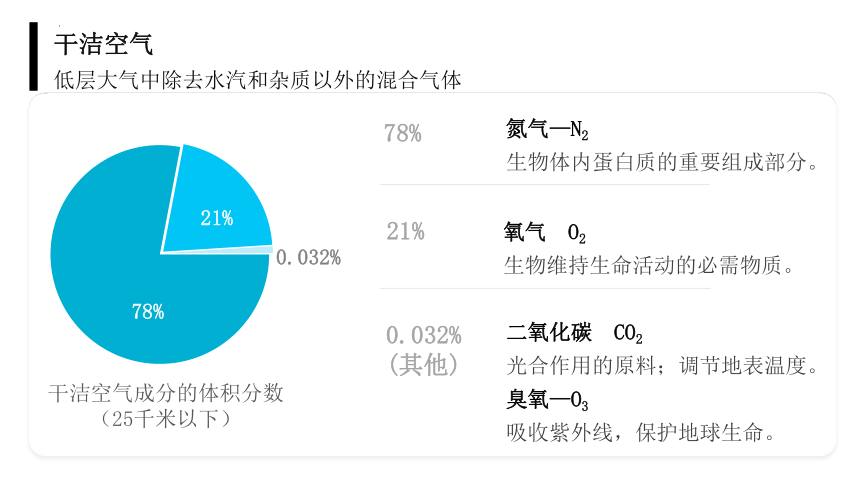
Task: Click the heading 氮气—N₂
Action: [547, 130]
